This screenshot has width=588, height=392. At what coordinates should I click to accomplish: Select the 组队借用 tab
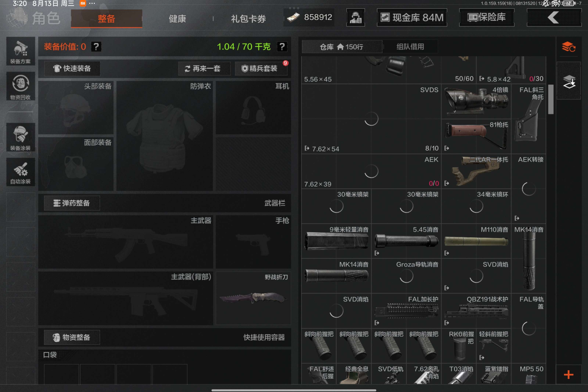410,47
